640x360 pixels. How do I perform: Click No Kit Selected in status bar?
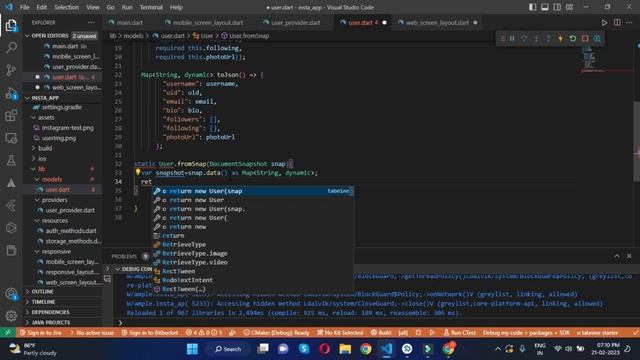click(340, 333)
